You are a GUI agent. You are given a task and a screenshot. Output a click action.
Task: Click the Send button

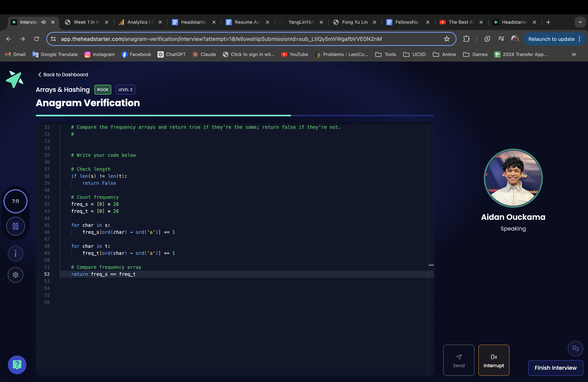(458, 360)
